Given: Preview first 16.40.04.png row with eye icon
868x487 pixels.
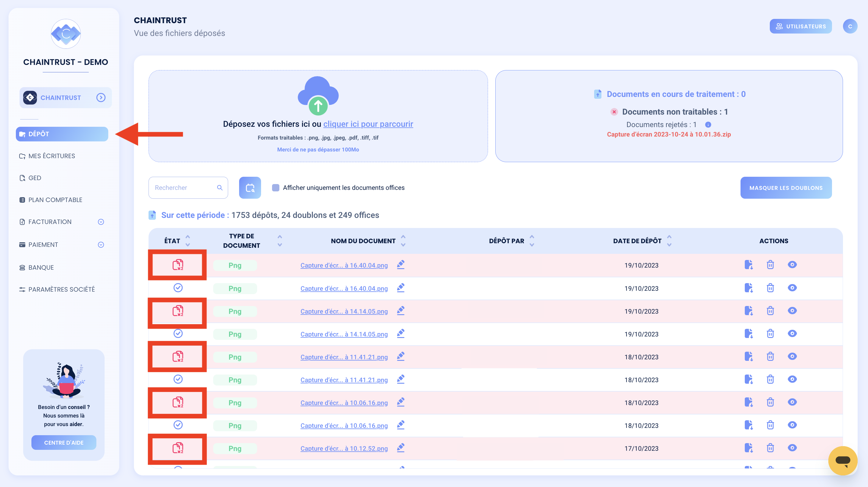Looking at the screenshot, I should (792, 265).
